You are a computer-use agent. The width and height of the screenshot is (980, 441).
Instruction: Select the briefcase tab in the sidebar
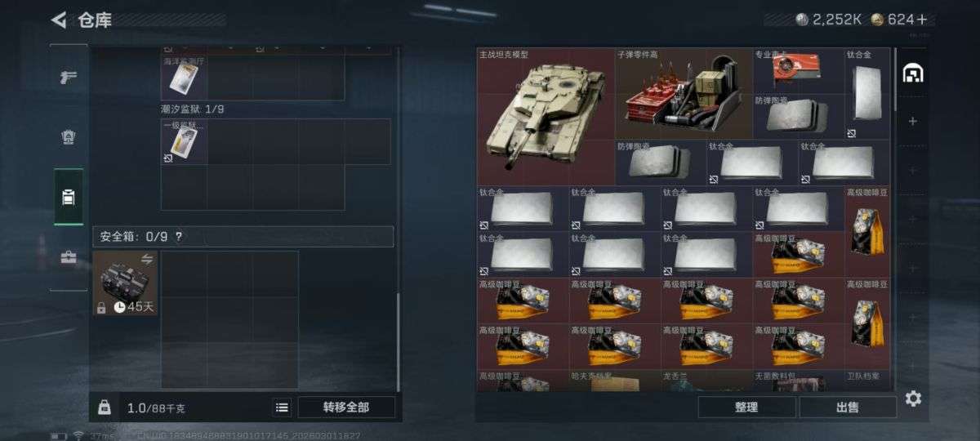click(x=69, y=258)
